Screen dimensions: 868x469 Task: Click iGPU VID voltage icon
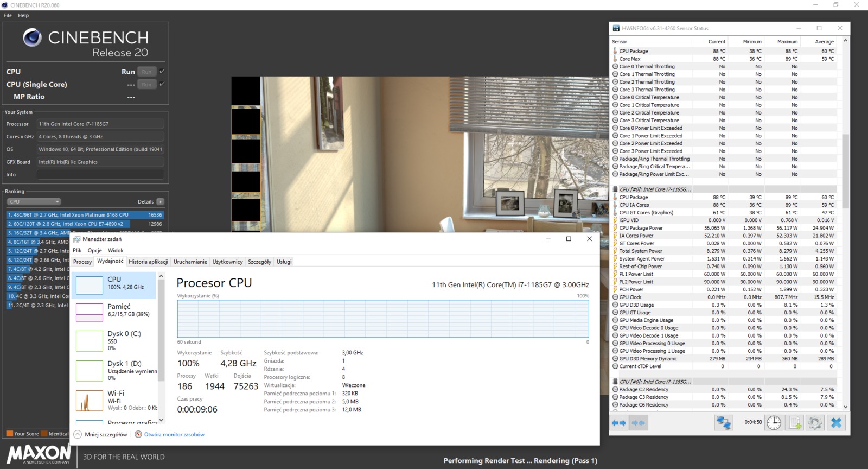point(615,220)
